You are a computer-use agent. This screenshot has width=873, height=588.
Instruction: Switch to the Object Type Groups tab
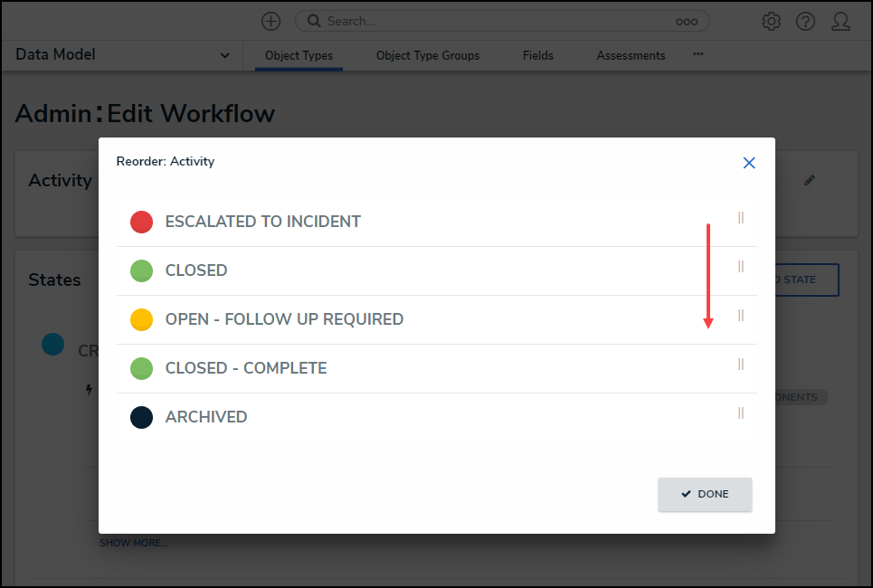point(428,56)
